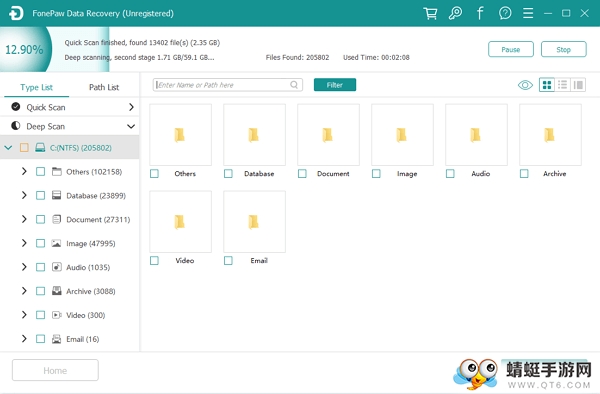
Task: Expand the Quick Scan section
Action: (131, 107)
